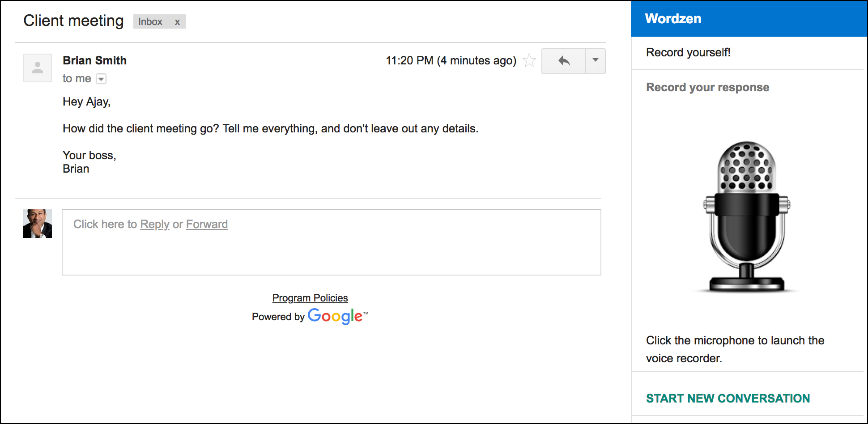Click the Client meeting subject heading
This screenshot has width=868, height=424.
tap(73, 21)
